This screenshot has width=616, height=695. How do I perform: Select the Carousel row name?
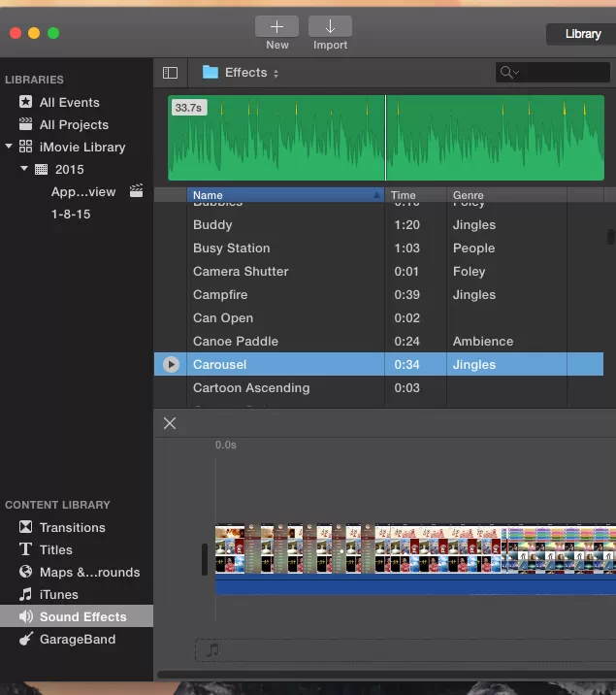click(x=219, y=365)
